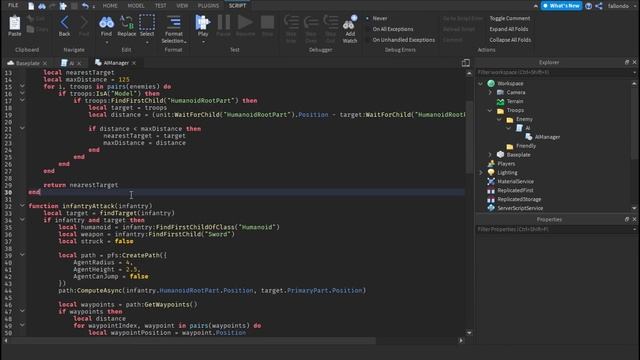
Task: Open the Select dropdown arrow
Action: pos(147,42)
